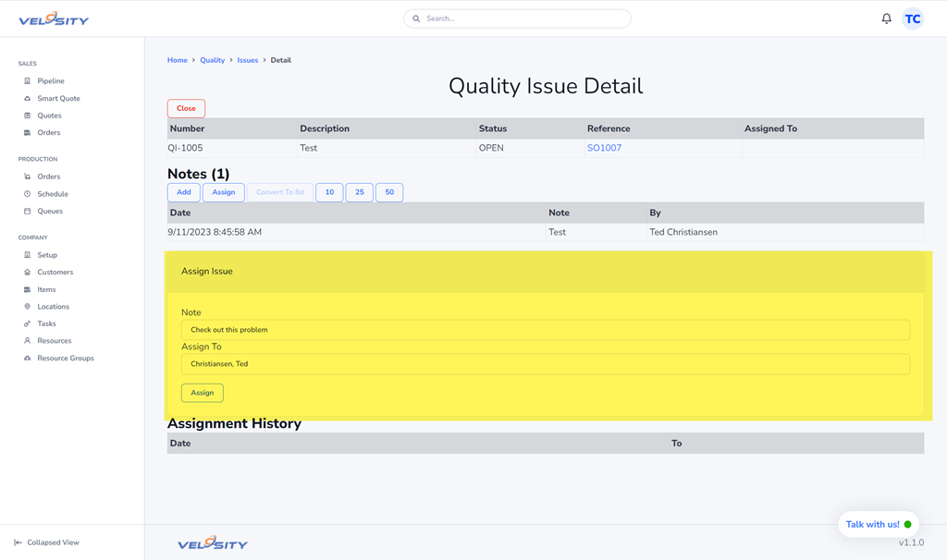This screenshot has width=947, height=560.
Task: Open the Assign To dropdown
Action: pos(546,364)
